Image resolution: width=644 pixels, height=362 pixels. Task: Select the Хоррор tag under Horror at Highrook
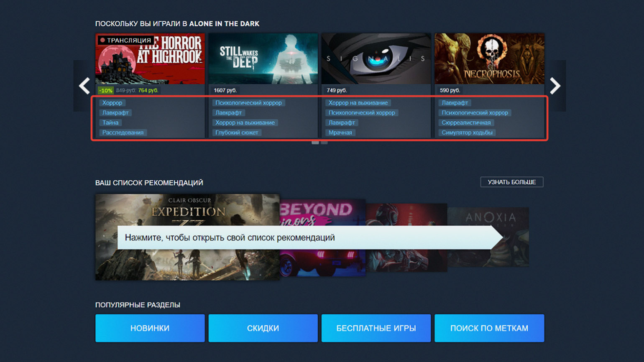click(112, 103)
